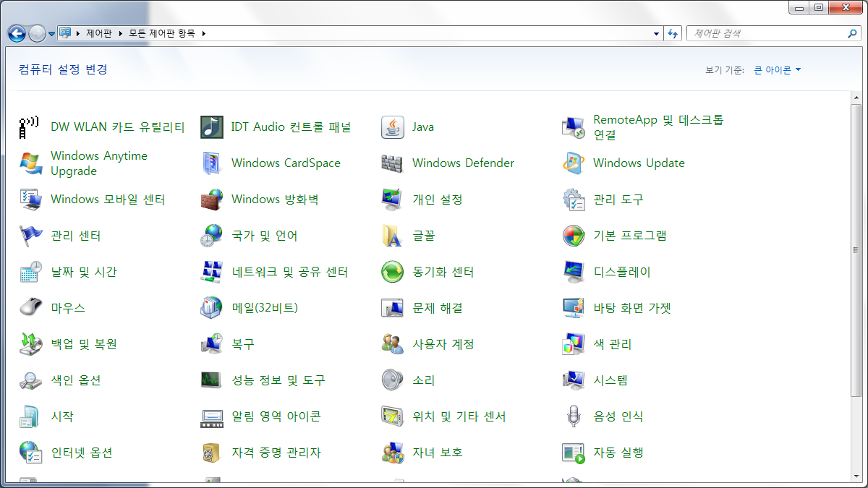This screenshot has height=488, width=868.
Task: Click the scrollbar down arrow
Action: (x=856, y=476)
